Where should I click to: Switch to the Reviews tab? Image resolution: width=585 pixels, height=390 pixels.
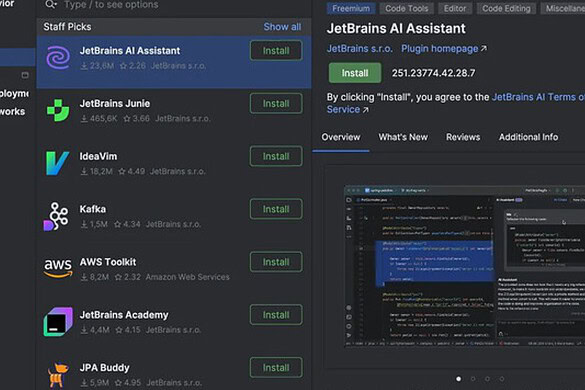[463, 137]
